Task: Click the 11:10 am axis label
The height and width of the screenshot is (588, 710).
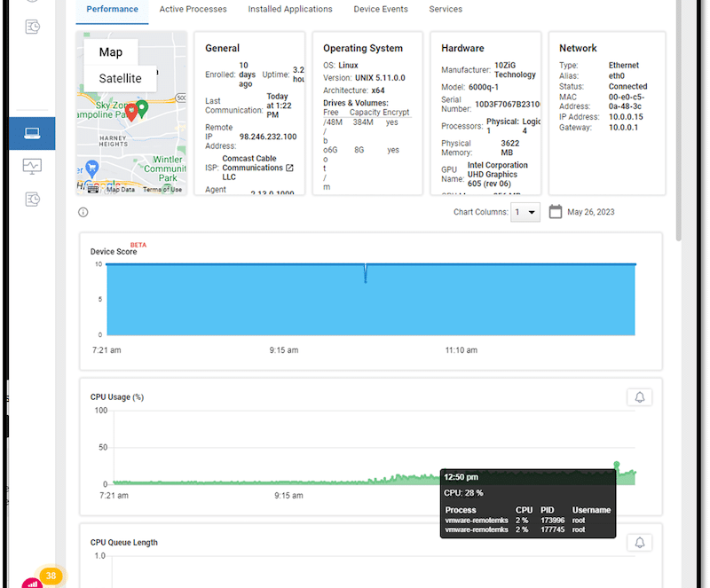Action: pos(461,350)
